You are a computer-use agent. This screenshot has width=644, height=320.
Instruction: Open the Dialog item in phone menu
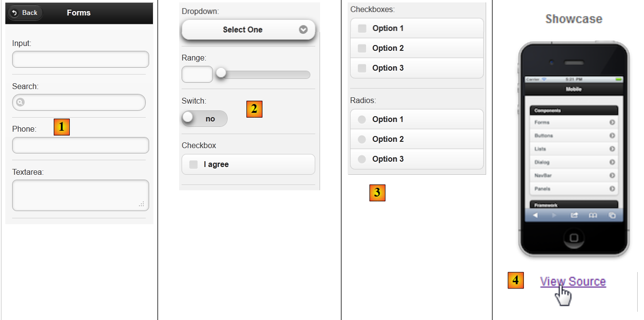pyautogui.click(x=542, y=162)
